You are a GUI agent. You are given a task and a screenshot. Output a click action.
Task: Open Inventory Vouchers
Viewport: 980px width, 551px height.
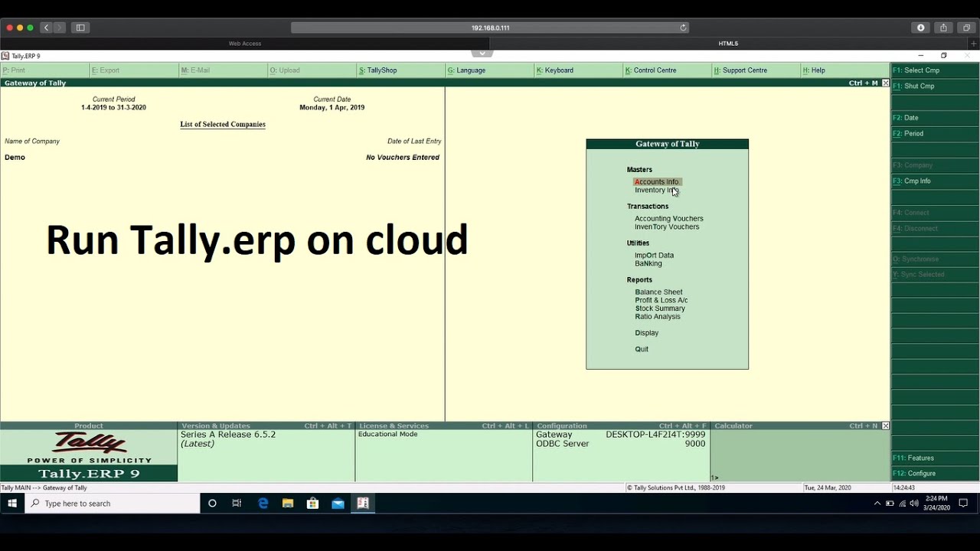[x=666, y=227]
